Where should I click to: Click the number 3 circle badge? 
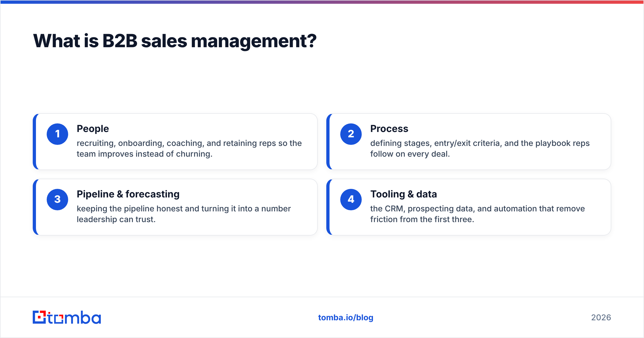tap(57, 200)
